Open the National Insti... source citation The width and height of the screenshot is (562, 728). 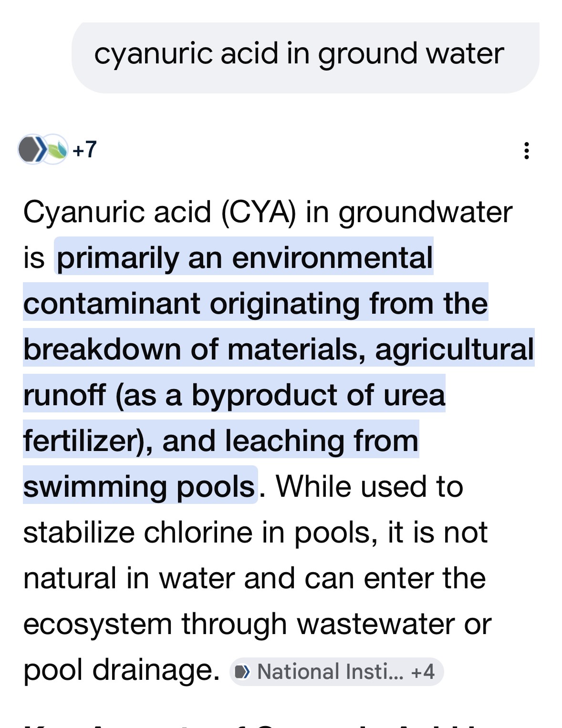coord(330,672)
